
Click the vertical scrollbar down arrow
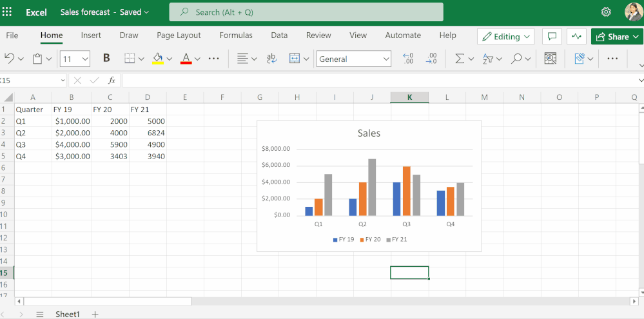641,293
